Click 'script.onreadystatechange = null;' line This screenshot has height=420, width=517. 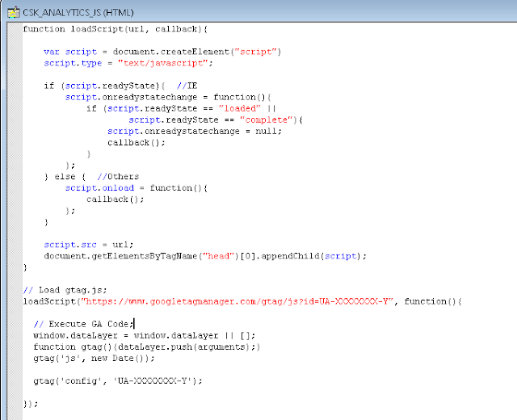195,131
